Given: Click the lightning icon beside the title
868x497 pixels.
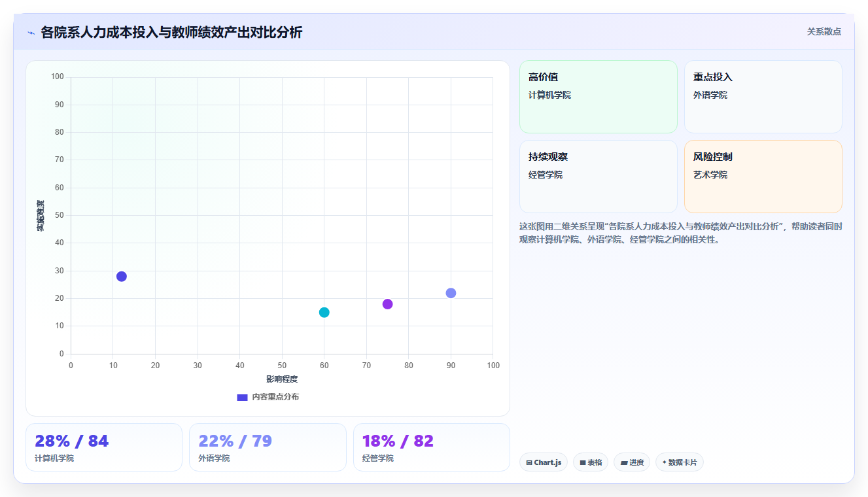Looking at the screenshot, I should 31,33.
